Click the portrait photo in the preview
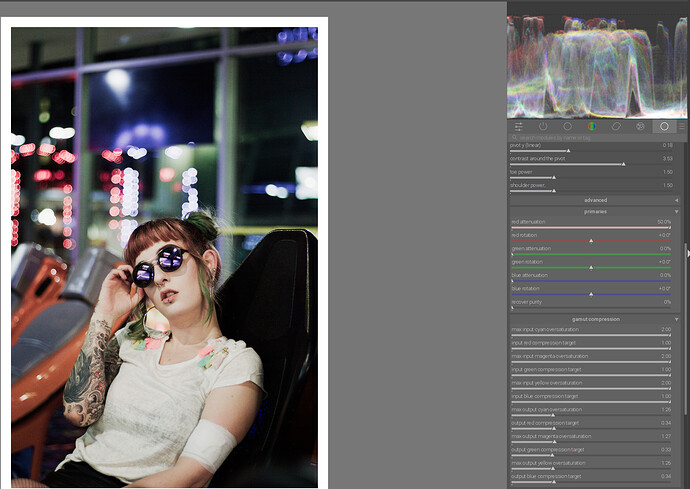 tap(164, 256)
